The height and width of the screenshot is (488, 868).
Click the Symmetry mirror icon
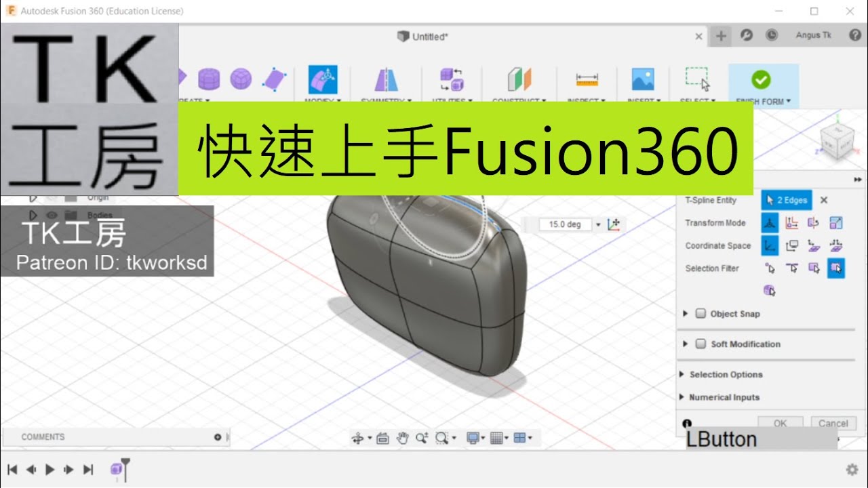pos(387,80)
